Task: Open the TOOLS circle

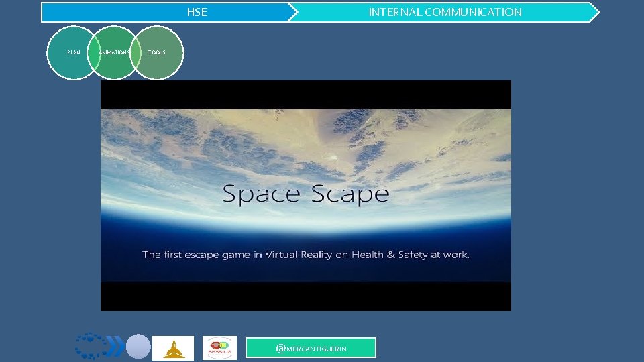Action: (x=157, y=52)
